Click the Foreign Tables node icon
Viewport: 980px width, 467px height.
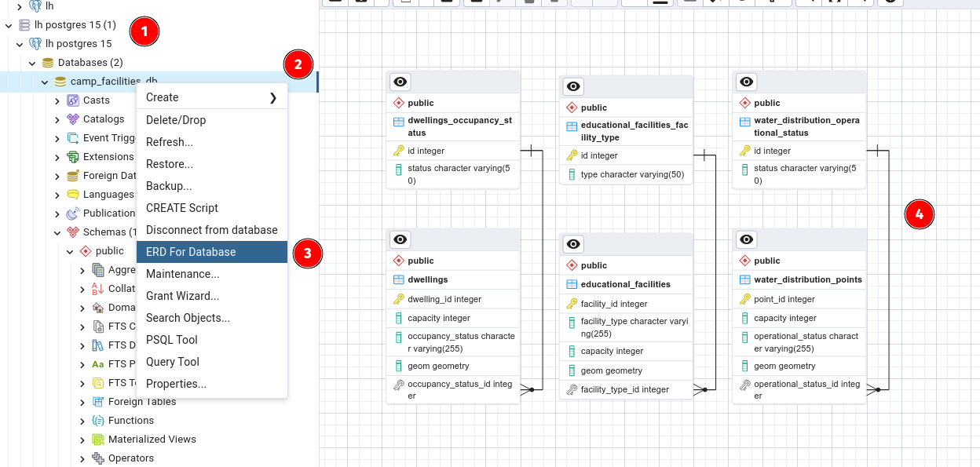[x=98, y=402]
